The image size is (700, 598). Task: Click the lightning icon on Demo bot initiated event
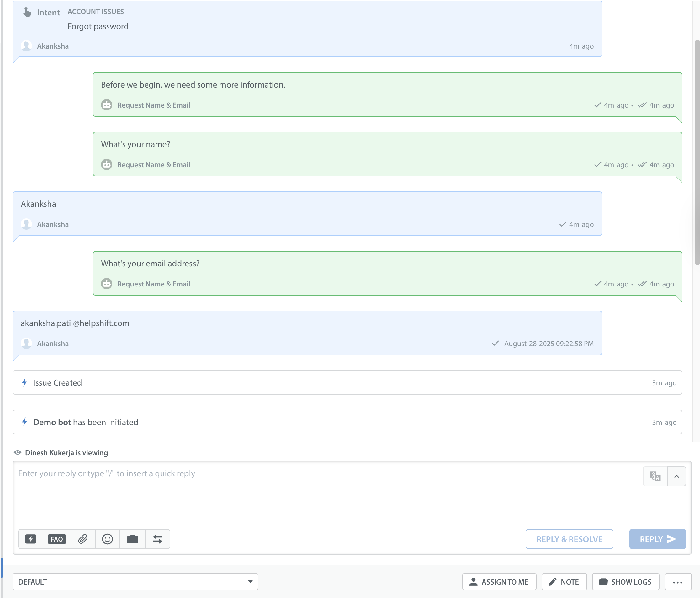point(25,422)
